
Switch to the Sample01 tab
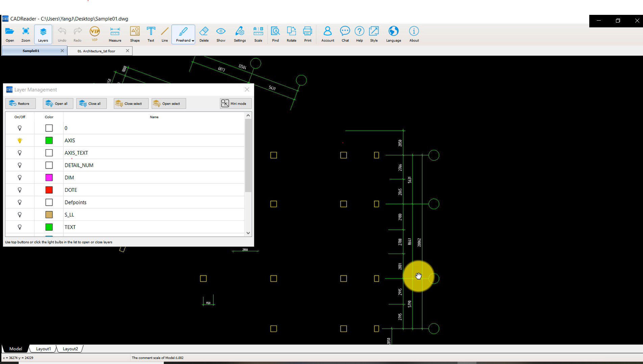(31, 51)
